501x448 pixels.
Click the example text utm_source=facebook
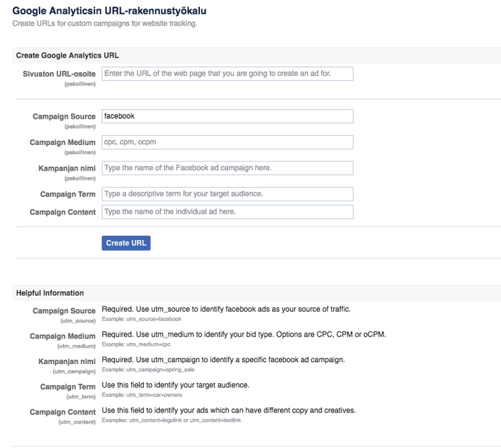[142, 319]
